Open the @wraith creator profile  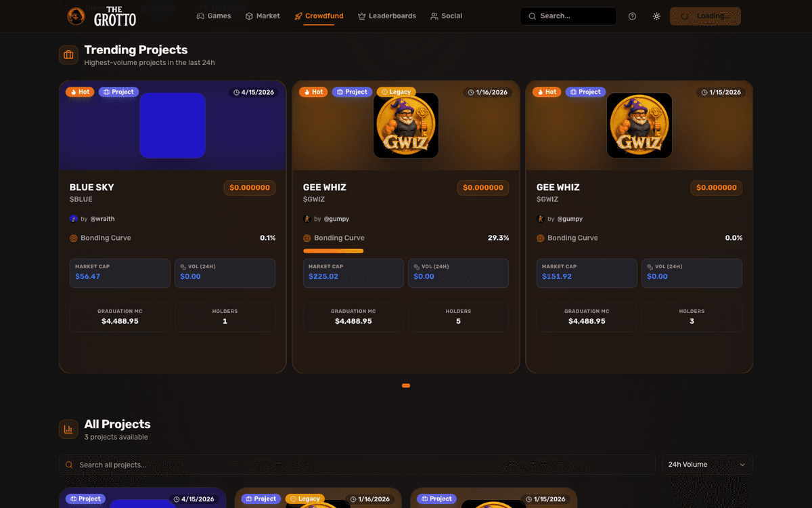tap(102, 219)
